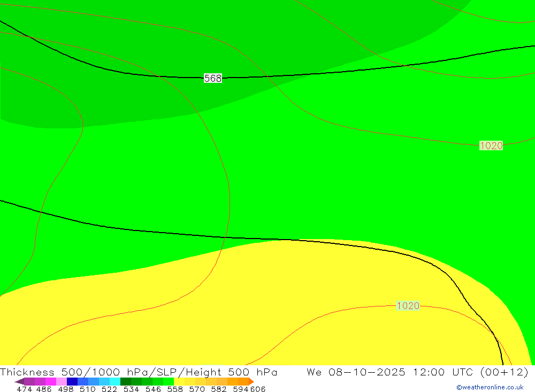535x392 pixels.
Task: Open the weatheronline.co.uk link
Action: [490, 387]
